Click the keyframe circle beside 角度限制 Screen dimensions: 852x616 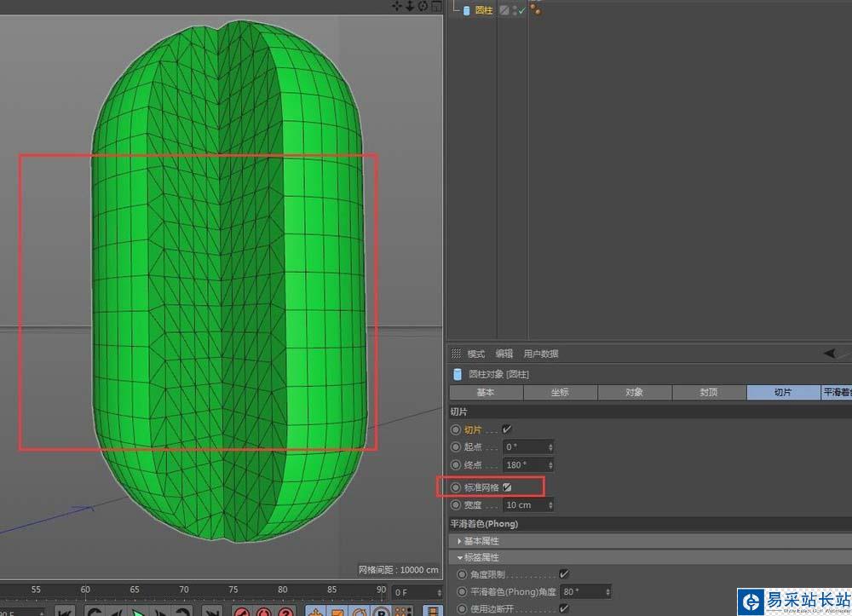click(x=462, y=574)
